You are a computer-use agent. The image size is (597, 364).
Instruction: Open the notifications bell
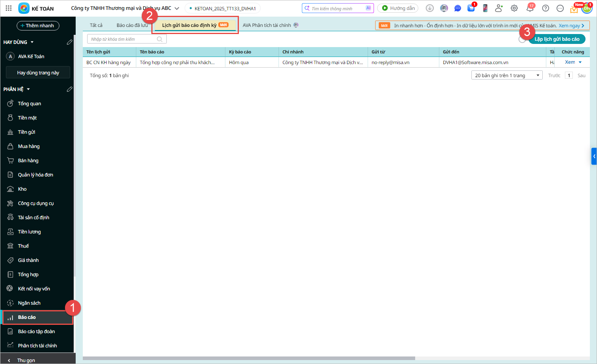(x=530, y=8)
